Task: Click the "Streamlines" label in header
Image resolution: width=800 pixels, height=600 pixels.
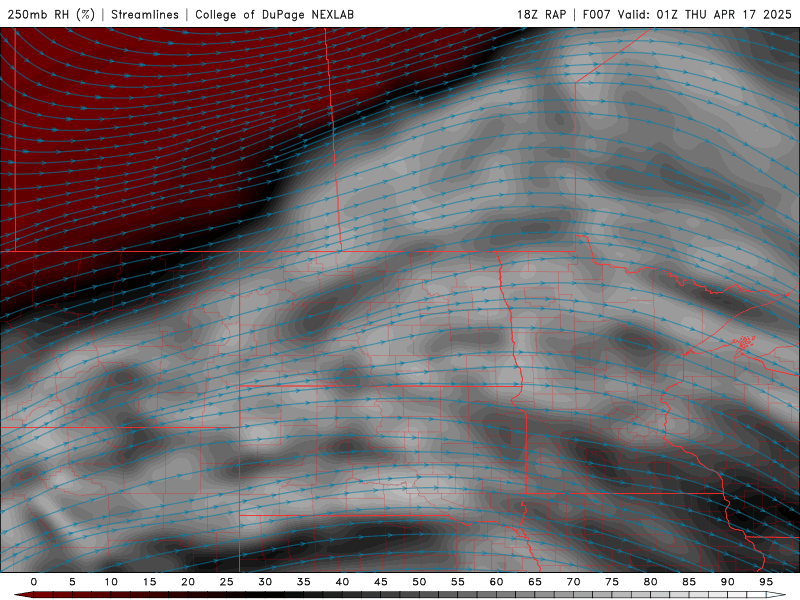Action: (145, 14)
